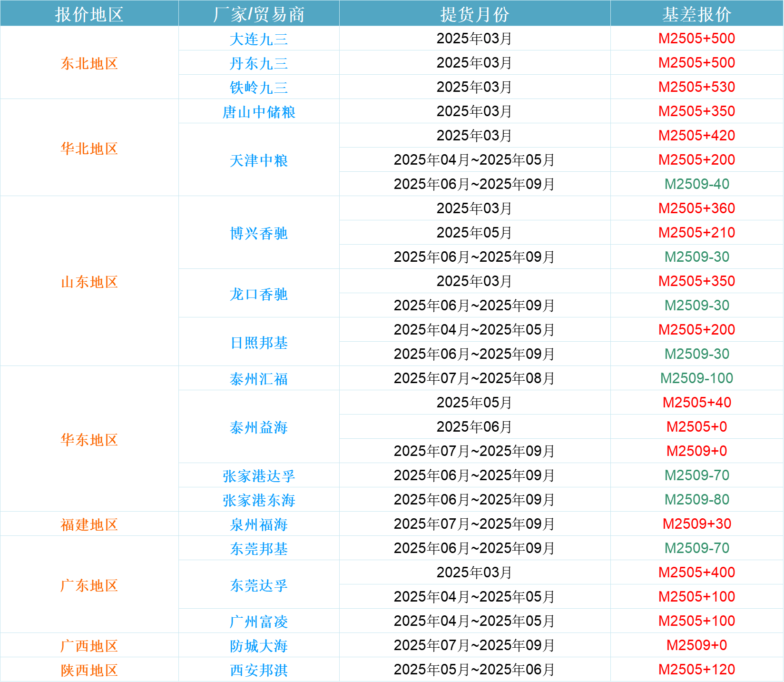The width and height of the screenshot is (784, 682).
Task: Select the 2025年07月~2025年08月 delivery period
Action: 474,378
